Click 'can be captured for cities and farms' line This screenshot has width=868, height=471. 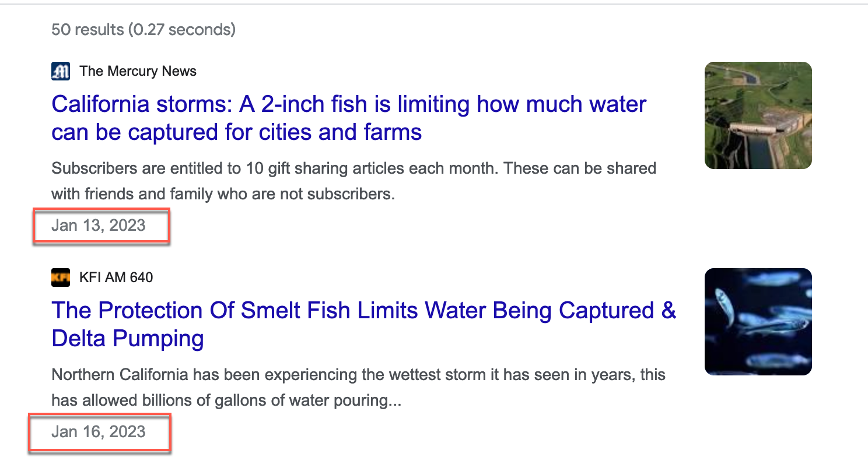[x=236, y=133]
